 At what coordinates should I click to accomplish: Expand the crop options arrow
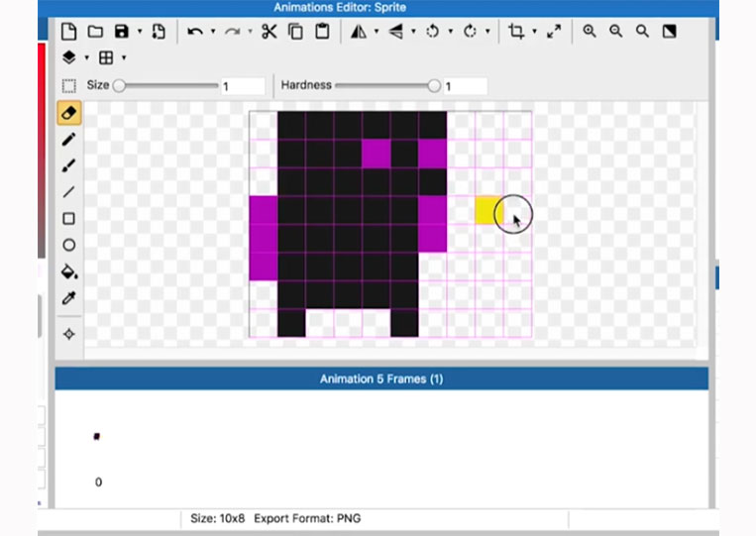(535, 32)
